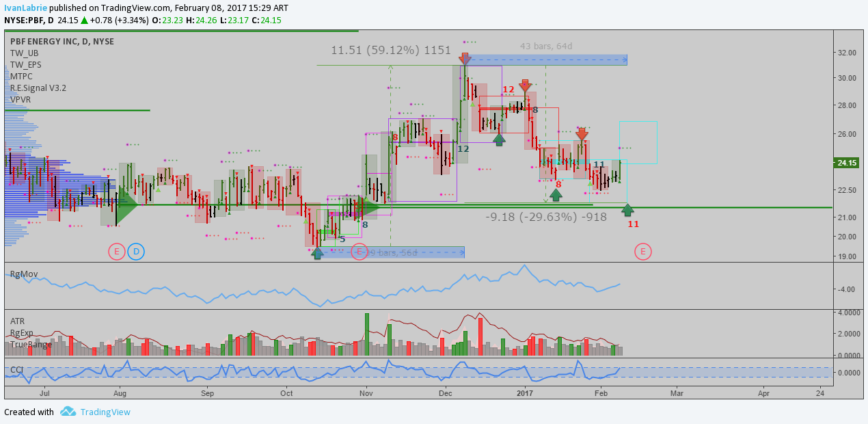The width and height of the screenshot is (868, 424).
Task: Select the green up arrow at the October low
Action: [x=317, y=253]
